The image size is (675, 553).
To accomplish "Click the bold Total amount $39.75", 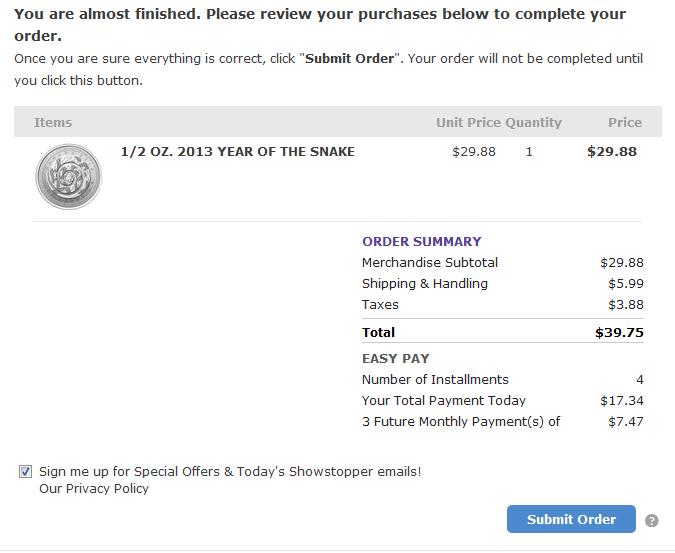I will click(x=619, y=333).
